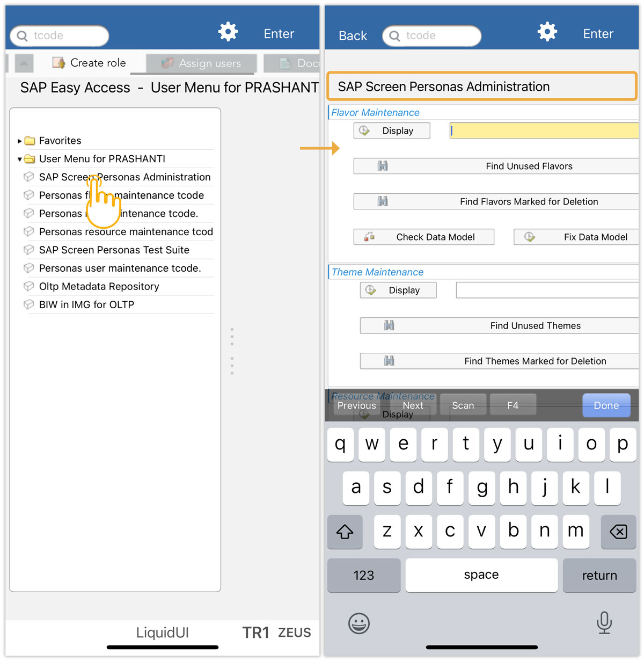The width and height of the screenshot is (644, 661).
Task: Click cube icon beside SAP Screen Personas Test Suite
Action: click(x=29, y=250)
